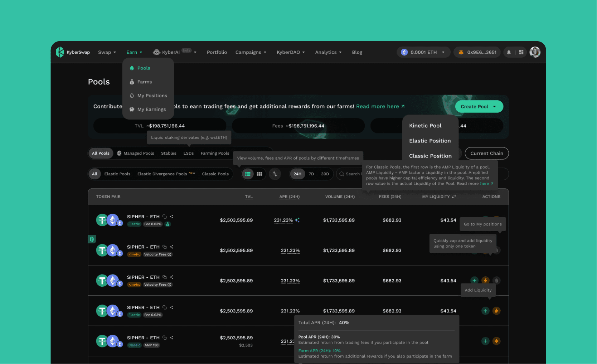Filter by Elastic Divergence Pools

[166, 174]
